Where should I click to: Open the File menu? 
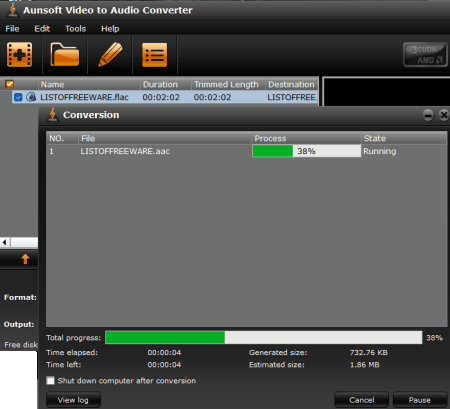[x=12, y=29]
